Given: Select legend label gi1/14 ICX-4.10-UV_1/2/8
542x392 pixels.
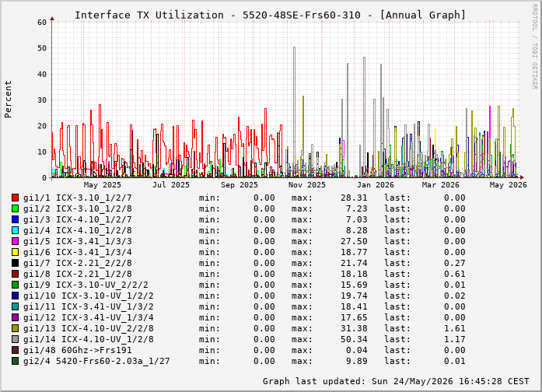Looking at the screenshot, I should 89,339.
